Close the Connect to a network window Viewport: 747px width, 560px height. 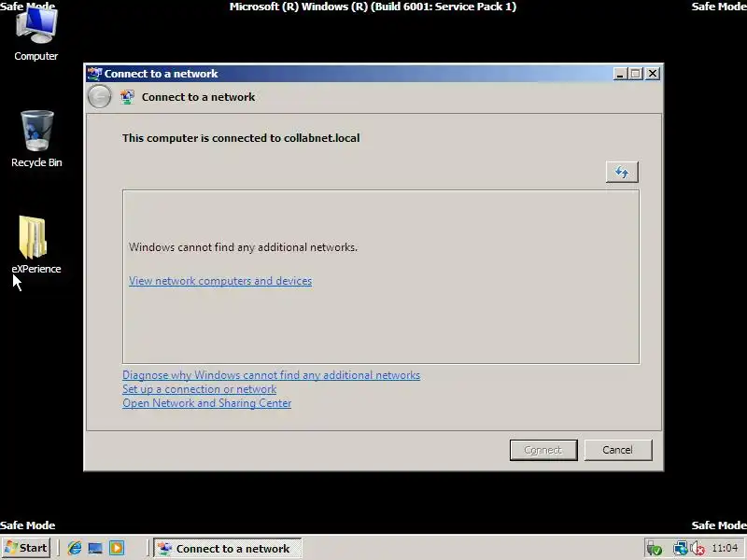click(652, 74)
